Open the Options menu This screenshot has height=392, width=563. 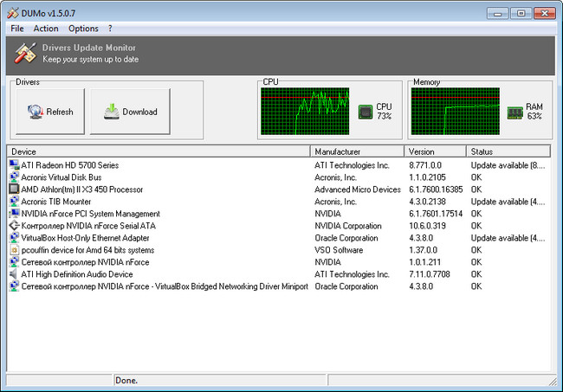tap(83, 29)
